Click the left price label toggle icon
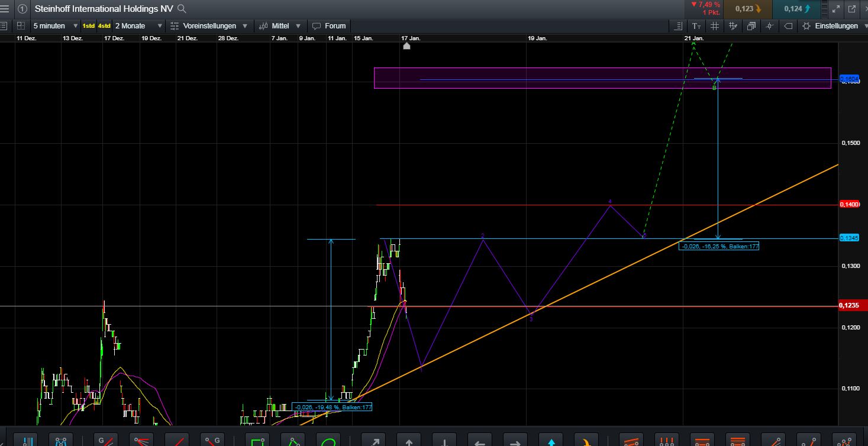The width and height of the screenshot is (868, 446). click(679, 25)
